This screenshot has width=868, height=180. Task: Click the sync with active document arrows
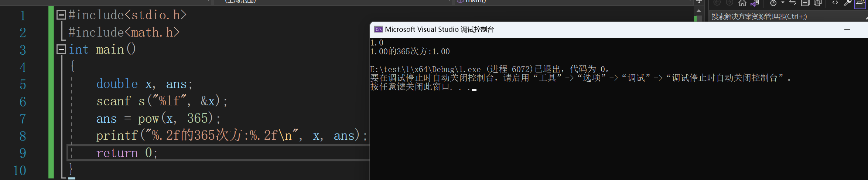coord(793,3)
